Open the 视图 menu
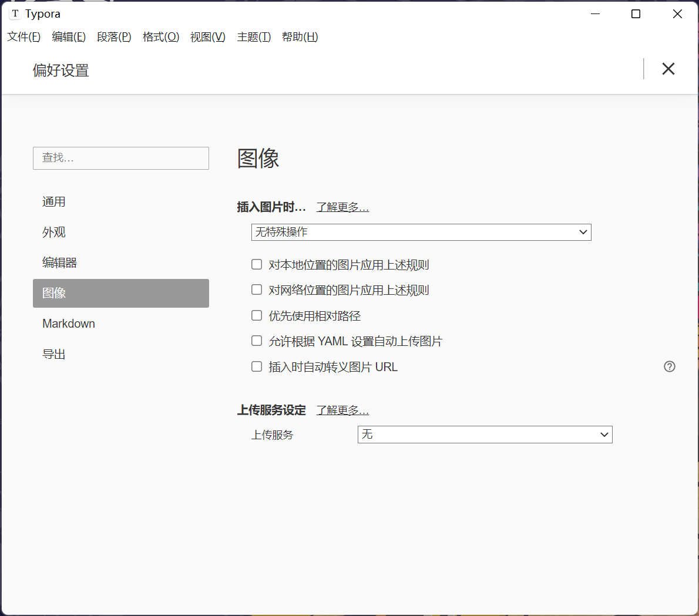The width and height of the screenshot is (699, 616). (207, 36)
